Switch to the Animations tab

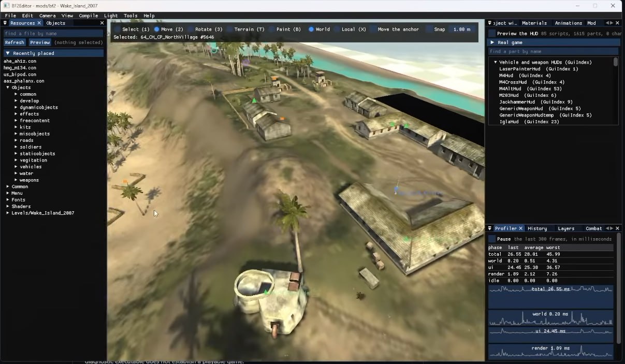[x=569, y=23]
